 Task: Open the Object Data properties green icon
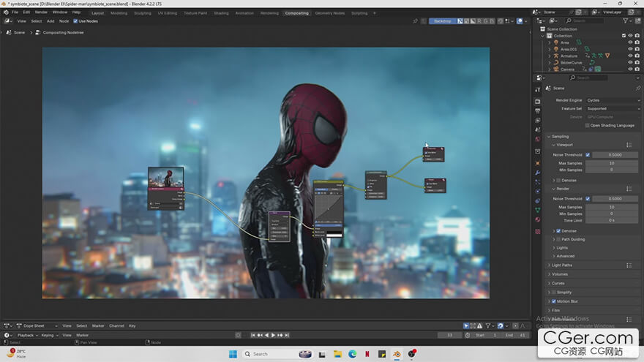coord(538,210)
